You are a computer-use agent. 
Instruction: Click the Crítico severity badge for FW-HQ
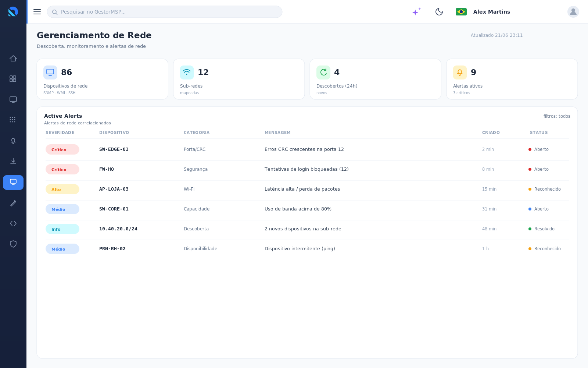pyautogui.click(x=62, y=169)
